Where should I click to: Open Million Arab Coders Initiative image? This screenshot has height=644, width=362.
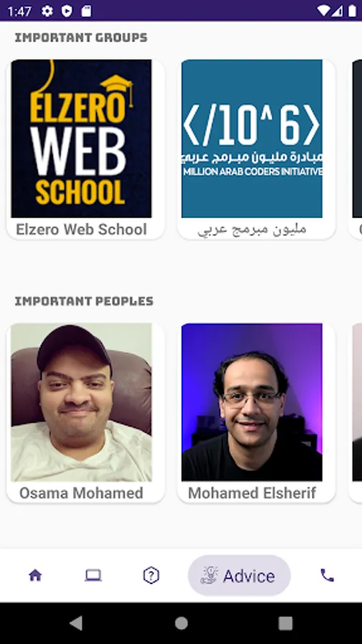coord(252,138)
